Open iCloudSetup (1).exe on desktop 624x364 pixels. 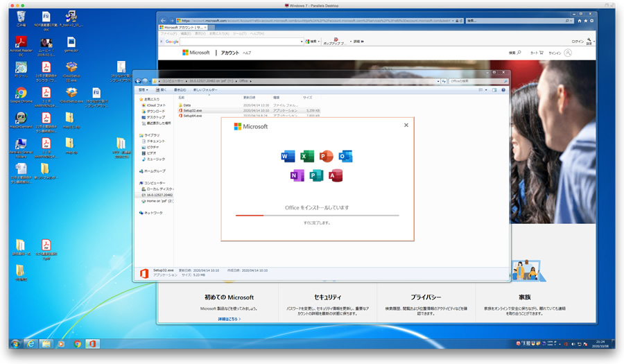pyautogui.click(x=71, y=71)
